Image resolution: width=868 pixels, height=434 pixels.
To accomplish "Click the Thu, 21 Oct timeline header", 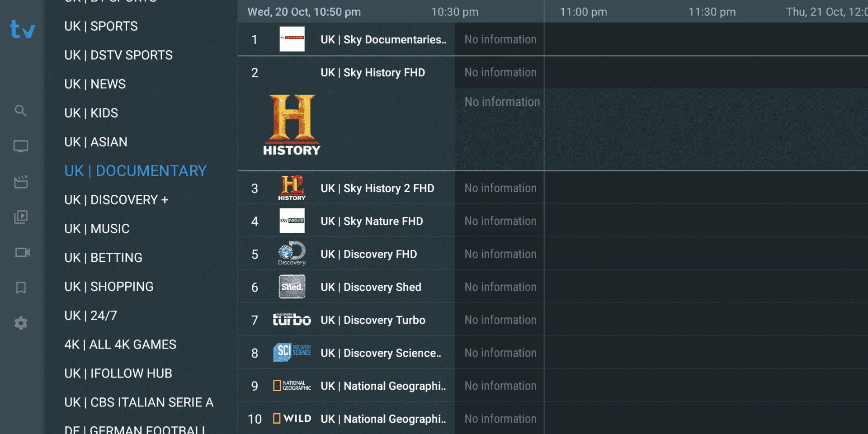I will click(826, 12).
